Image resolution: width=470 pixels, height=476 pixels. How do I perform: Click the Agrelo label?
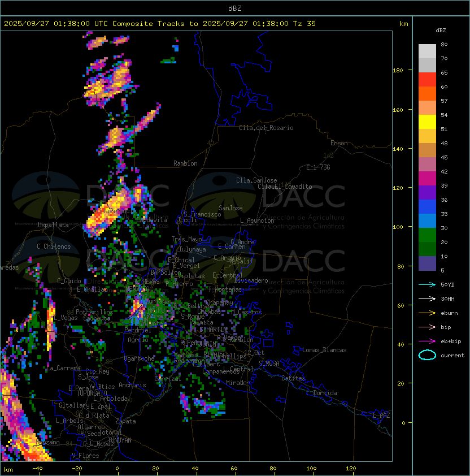tap(138, 340)
